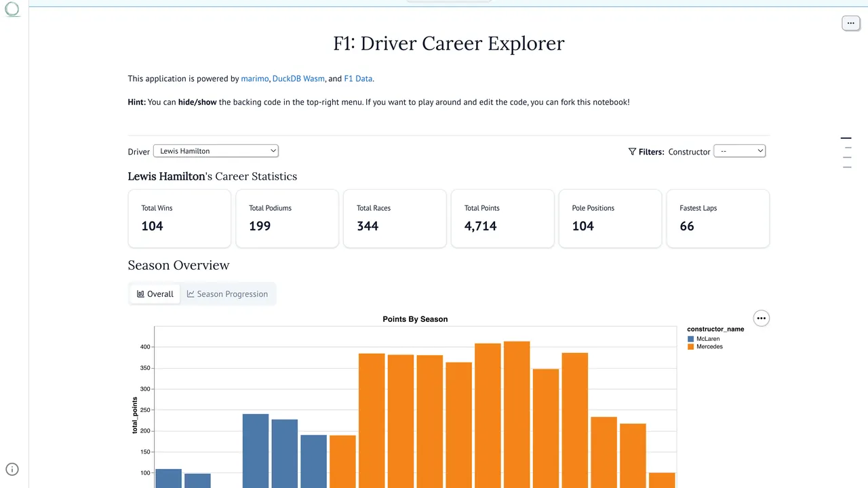Open the chart actions ellipsis menu
Screen dimensions: 868x488
coord(762,319)
